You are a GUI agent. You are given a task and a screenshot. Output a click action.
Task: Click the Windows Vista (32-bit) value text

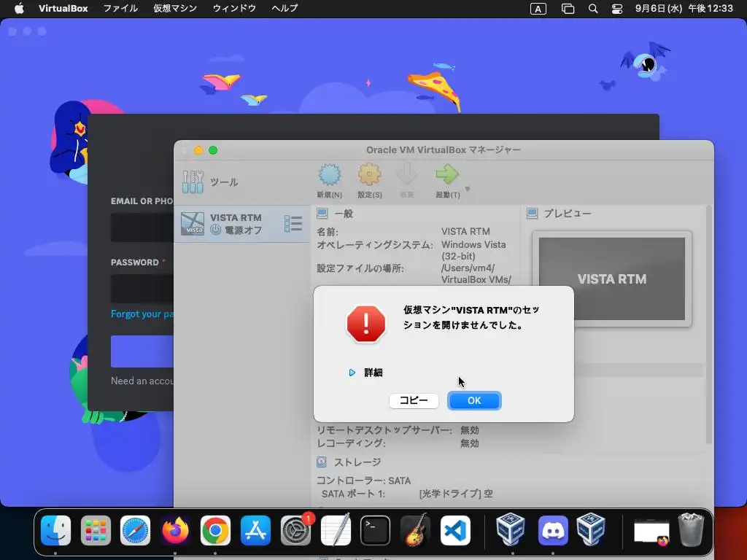pyautogui.click(x=473, y=250)
